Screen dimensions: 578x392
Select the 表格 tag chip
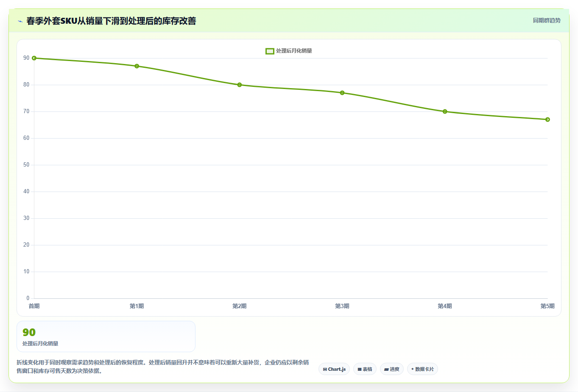coord(365,369)
